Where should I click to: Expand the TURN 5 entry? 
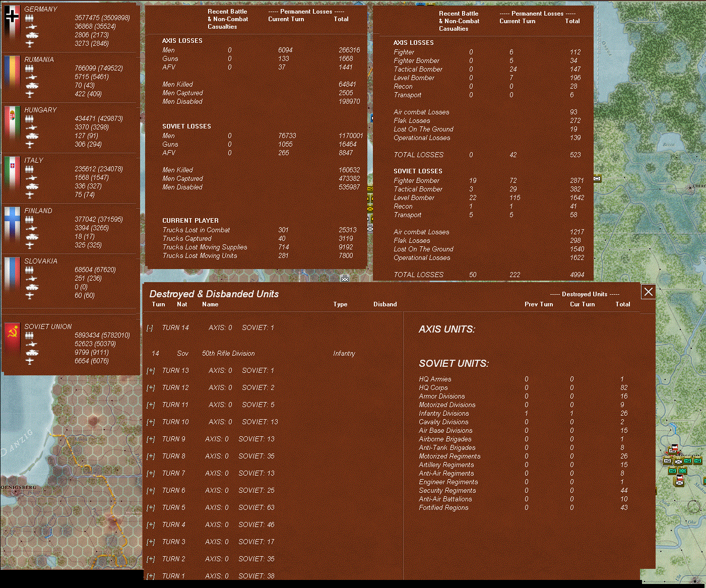tap(150, 508)
